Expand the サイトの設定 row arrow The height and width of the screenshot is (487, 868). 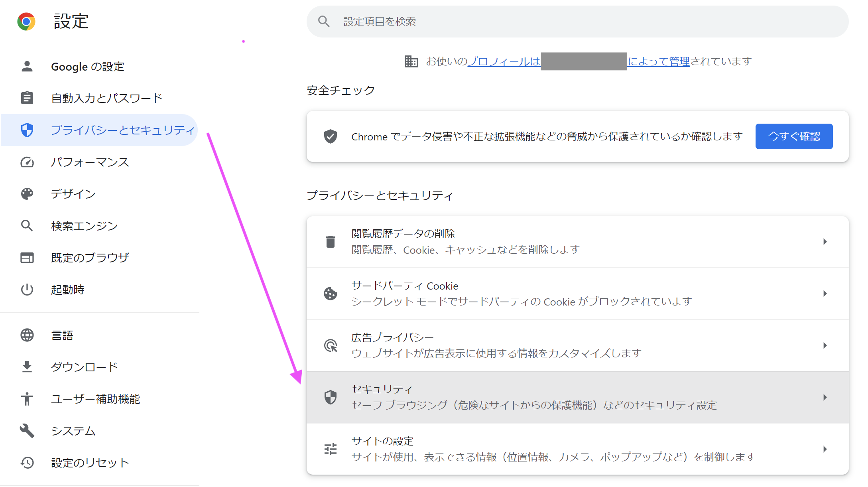point(825,449)
